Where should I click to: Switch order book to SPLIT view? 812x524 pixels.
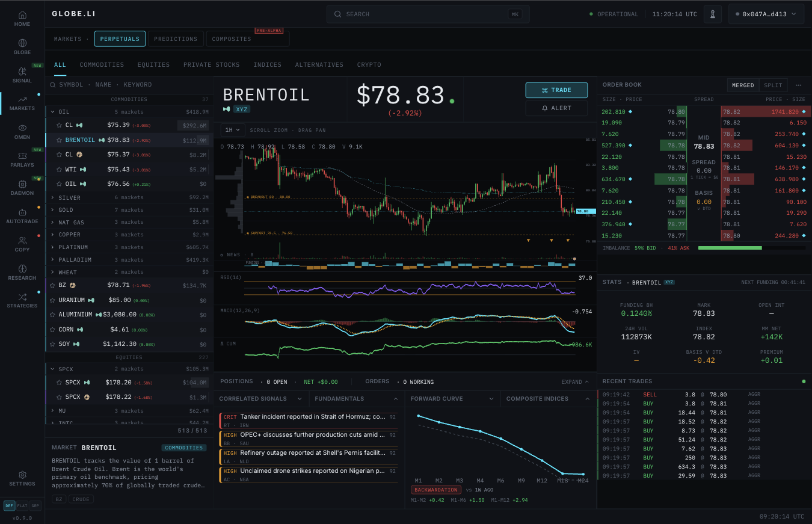point(773,85)
